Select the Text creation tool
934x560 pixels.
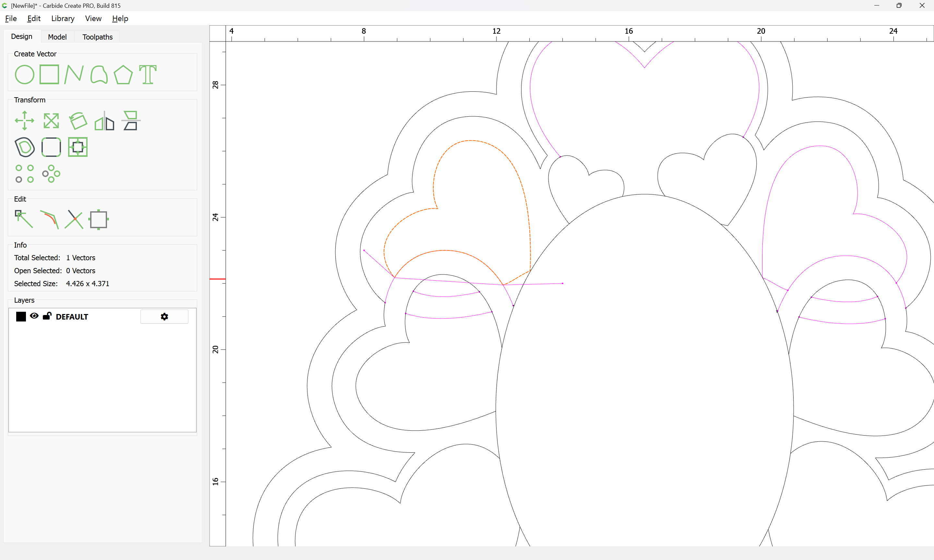point(148,74)
